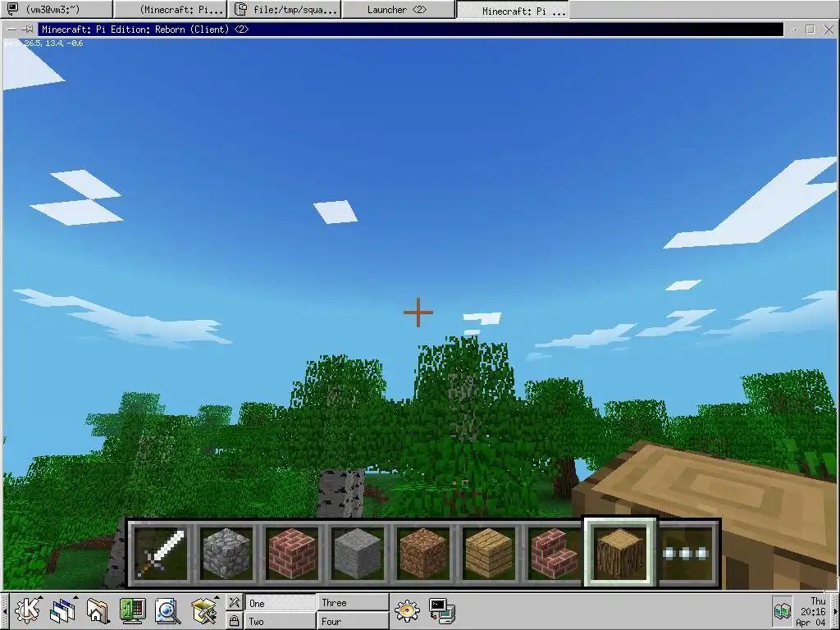This screenshot has height=630, width=840.
Task: Switch to file:/tmp/squa... task entry
Action: click(x=285, y=9)
